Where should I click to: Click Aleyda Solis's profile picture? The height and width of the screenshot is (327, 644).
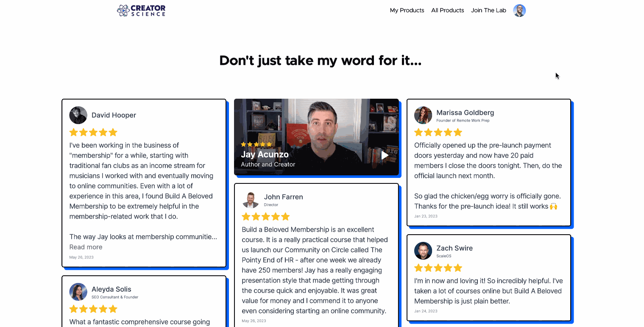click(x=78, y=292)
